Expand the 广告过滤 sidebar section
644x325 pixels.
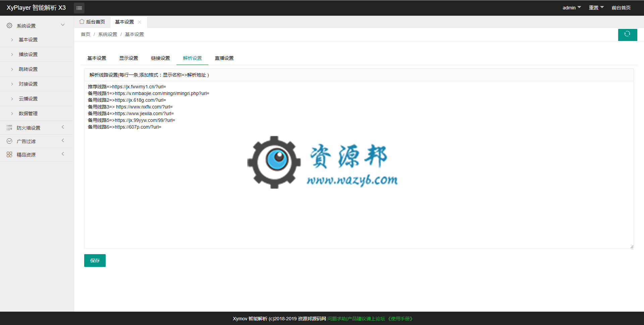click(x=63, y=141)
